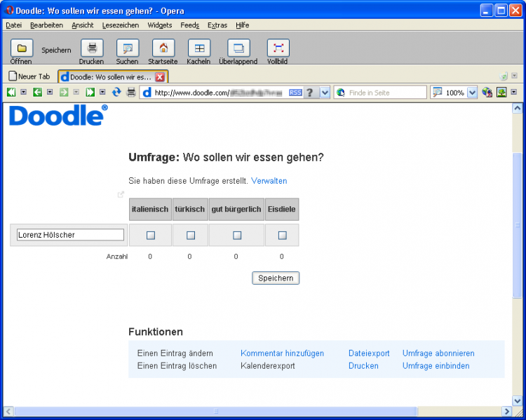Expand the back button history dropdown
This screenshot has width=526, height=420.
click(x=50, y=92)
